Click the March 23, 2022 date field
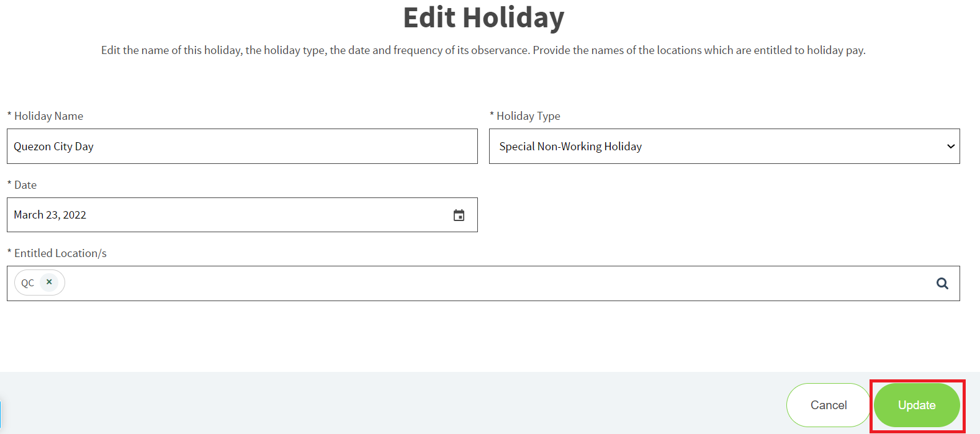Viewport: 980px width, 434px height. pyautogui.click(x=242, y=215)
